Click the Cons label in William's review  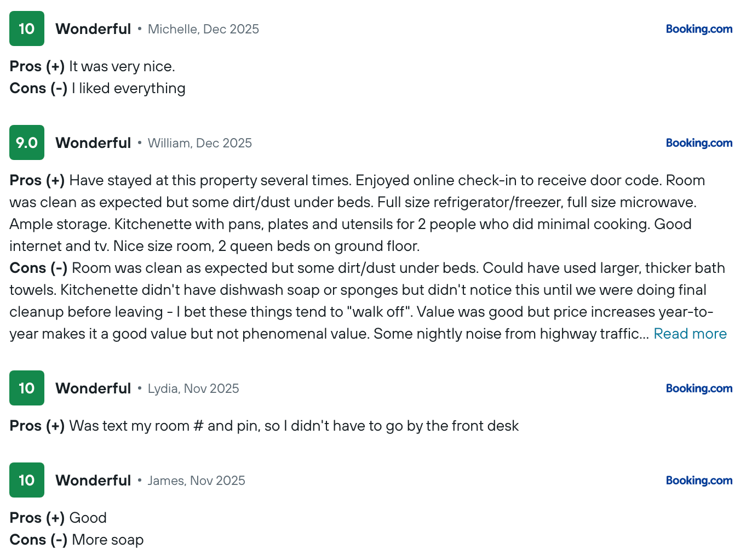click(38, 268)
